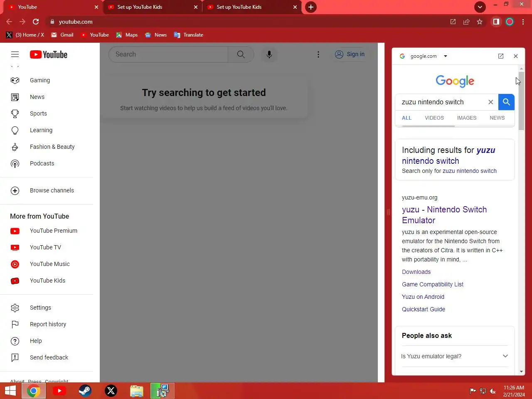Click the Sports trophy icon
Viewport: 532px width, 399px height.
click(15, 113)
